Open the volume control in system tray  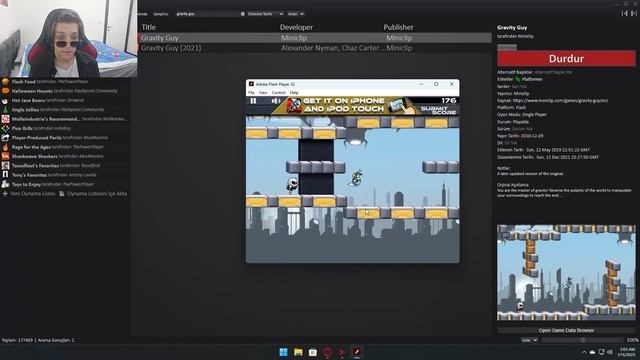point(610,352)
